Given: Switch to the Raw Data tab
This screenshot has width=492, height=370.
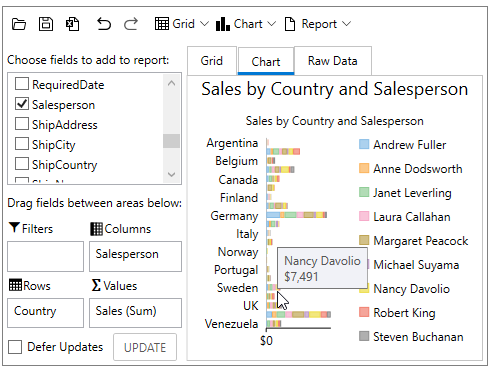Looking at the screenshot, I should coord(333,61).
